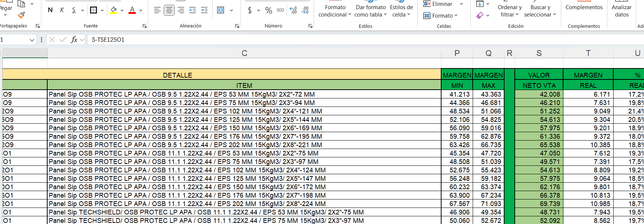644x224 pixels.
Task: Open Insert Function with the fx icon
Action: click(74, 40)
